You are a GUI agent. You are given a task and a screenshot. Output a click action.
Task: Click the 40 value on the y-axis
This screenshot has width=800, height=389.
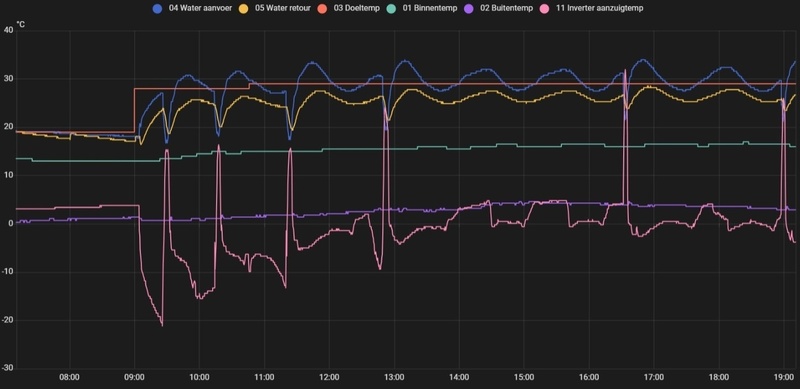click(x=8, y=30)
